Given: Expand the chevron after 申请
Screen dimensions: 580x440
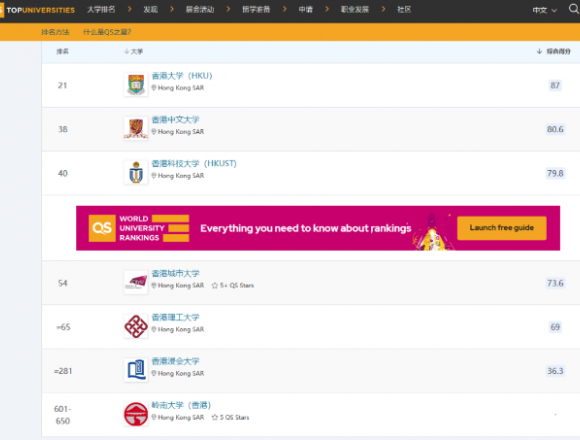Looking at the screenshot, I should coord(327,9).
